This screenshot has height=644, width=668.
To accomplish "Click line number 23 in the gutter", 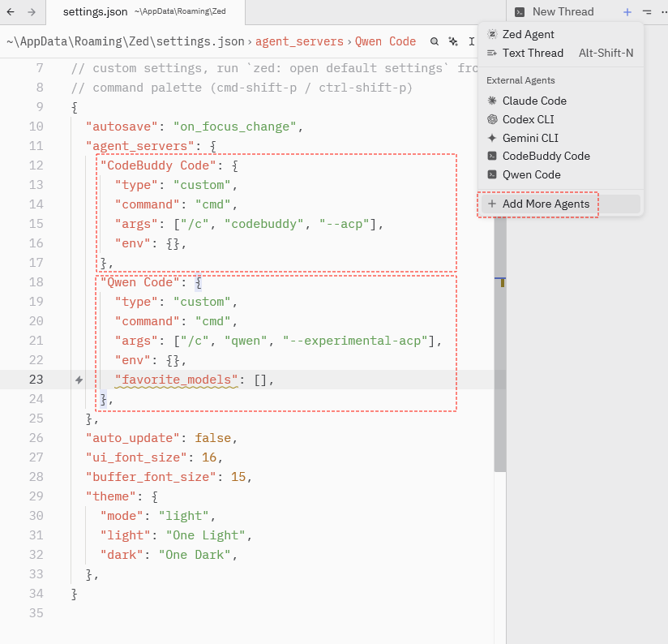I will click(x=36, y=380).
